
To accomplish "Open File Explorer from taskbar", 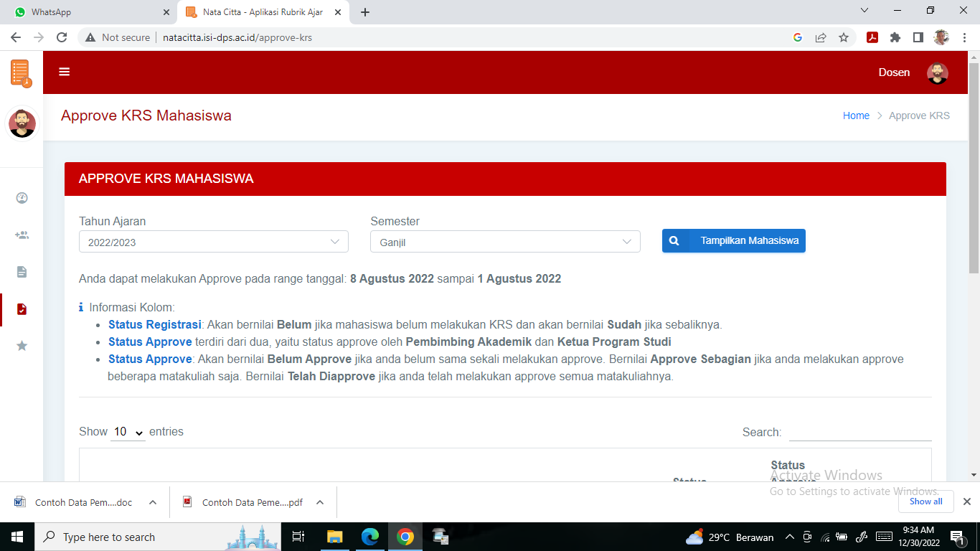I will [x=335, y=537].
